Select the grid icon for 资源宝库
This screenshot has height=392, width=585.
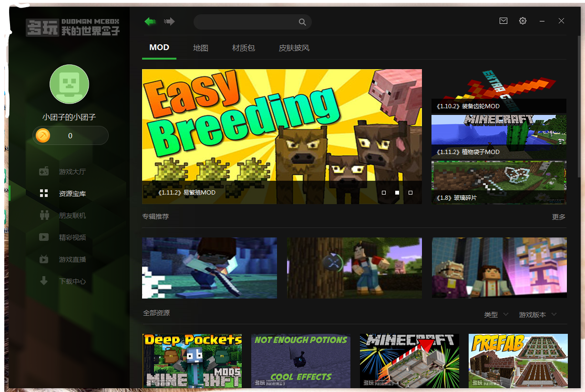44,193
